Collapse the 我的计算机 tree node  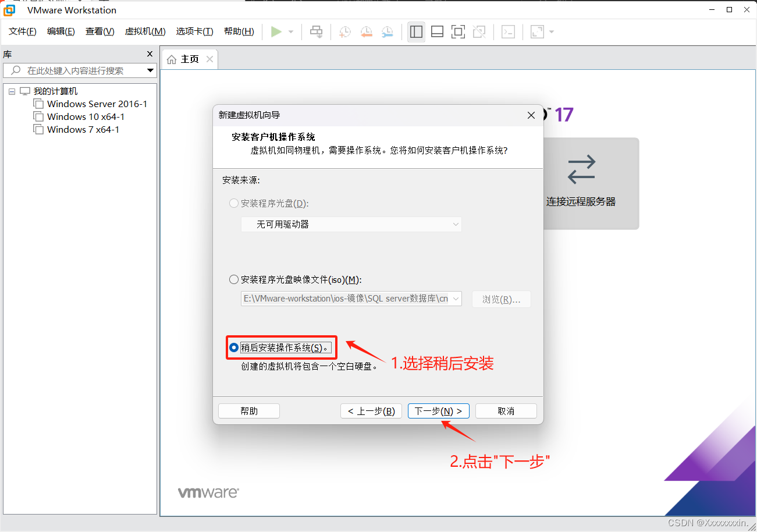12,92
